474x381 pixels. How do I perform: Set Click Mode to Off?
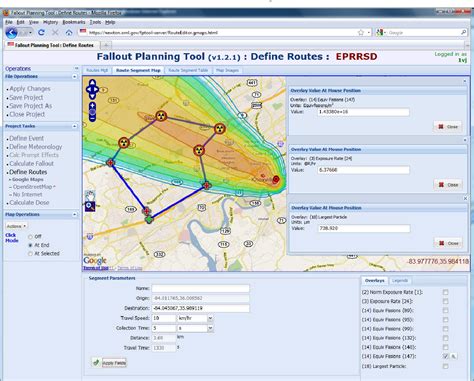pos(30,237)
